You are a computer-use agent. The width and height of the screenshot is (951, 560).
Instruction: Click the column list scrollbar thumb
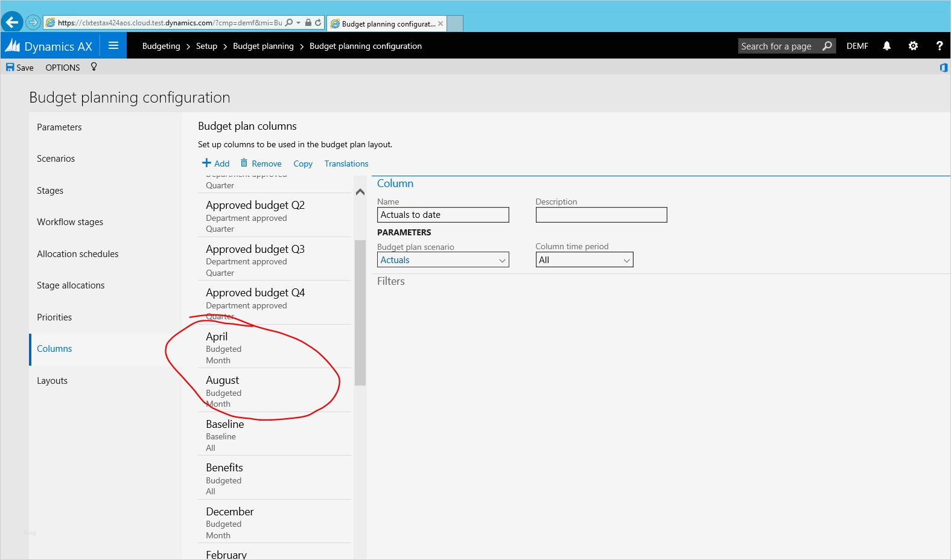[x=360, y=312]
